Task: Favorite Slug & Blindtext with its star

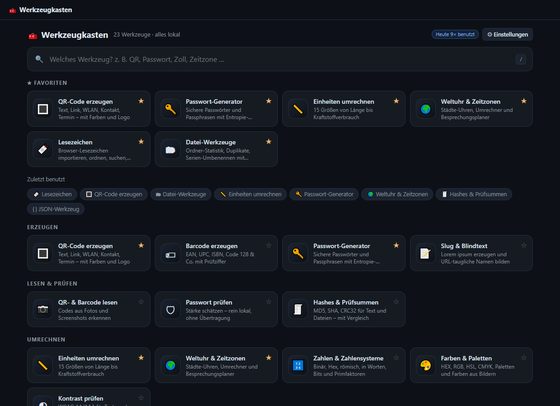Action: [524, 245]
